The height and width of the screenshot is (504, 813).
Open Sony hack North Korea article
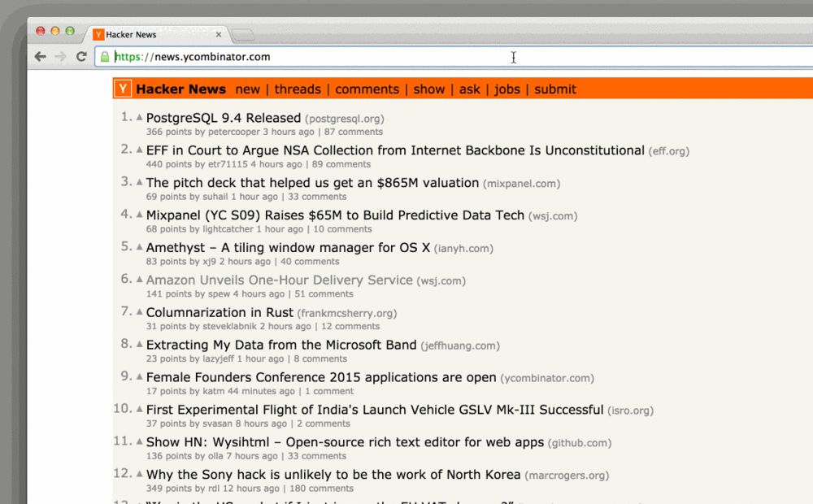[x=333, y=475]
